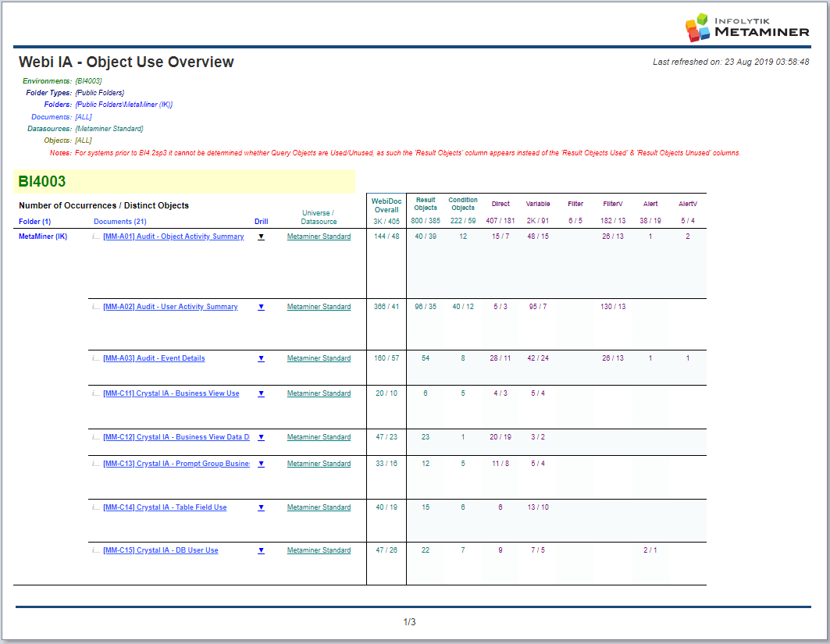Click Metaminer Standard link in MM-A02 row
Image resolution: width=830 pixels, height=644 pixels.
coord(319,307)
